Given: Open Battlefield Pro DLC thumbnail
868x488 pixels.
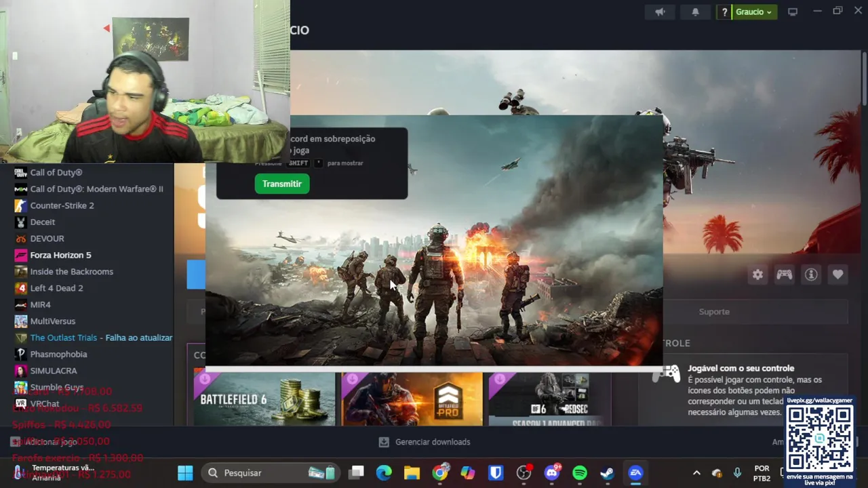Looking at the screenshot, I should click(412, 399).
